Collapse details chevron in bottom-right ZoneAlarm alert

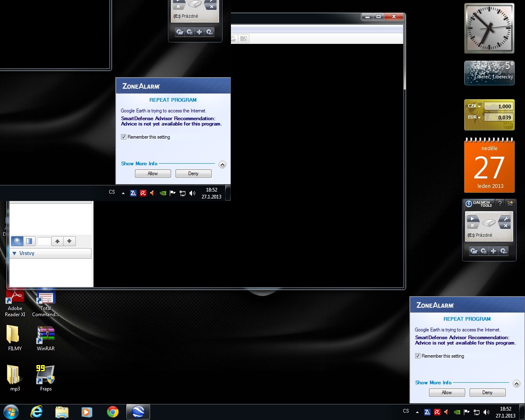(x=516, y=384)
